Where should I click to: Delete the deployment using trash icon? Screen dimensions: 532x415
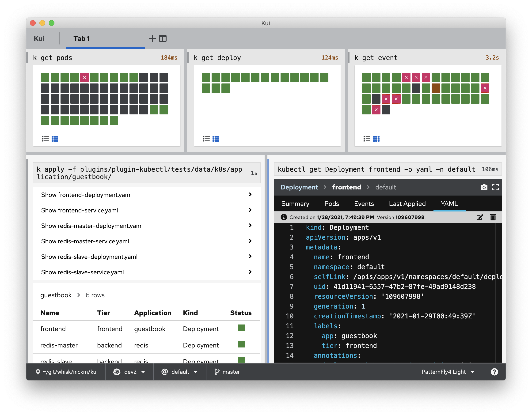pyautogui.click(x=493, y=217)
